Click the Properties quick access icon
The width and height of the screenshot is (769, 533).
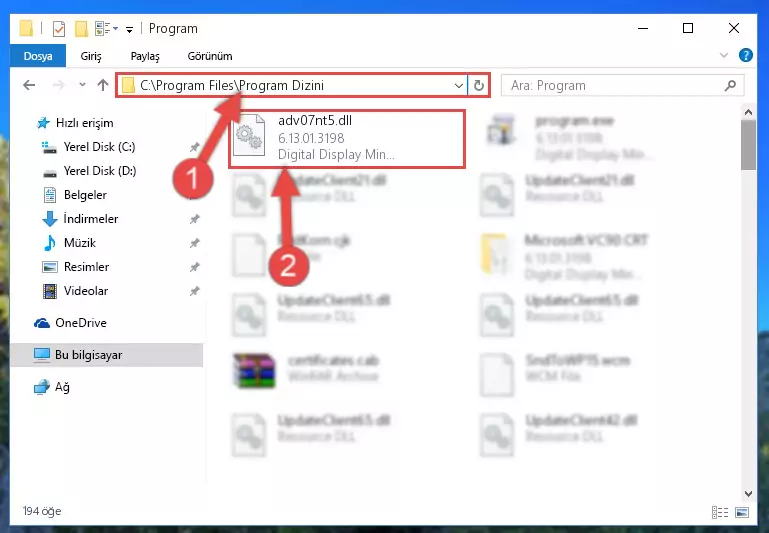(x=58, y=29)
